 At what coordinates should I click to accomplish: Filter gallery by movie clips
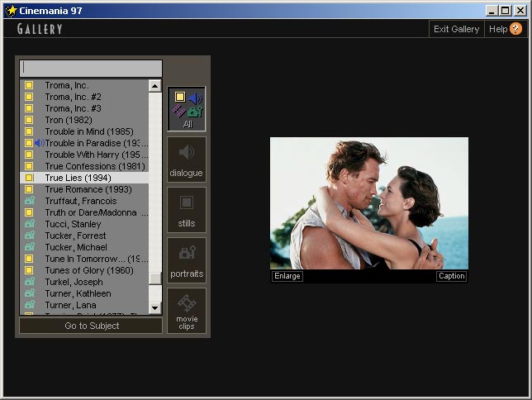pyautogui.click(x=187, y=311)
